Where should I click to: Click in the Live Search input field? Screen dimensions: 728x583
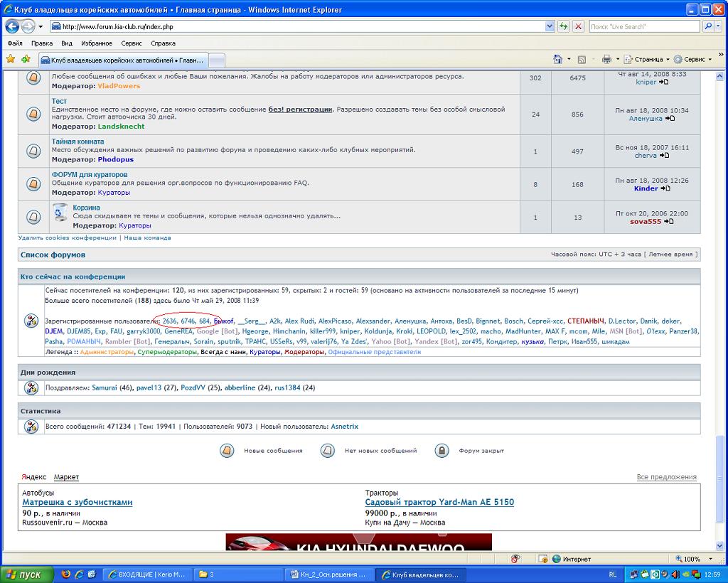[x=643, y=26]
